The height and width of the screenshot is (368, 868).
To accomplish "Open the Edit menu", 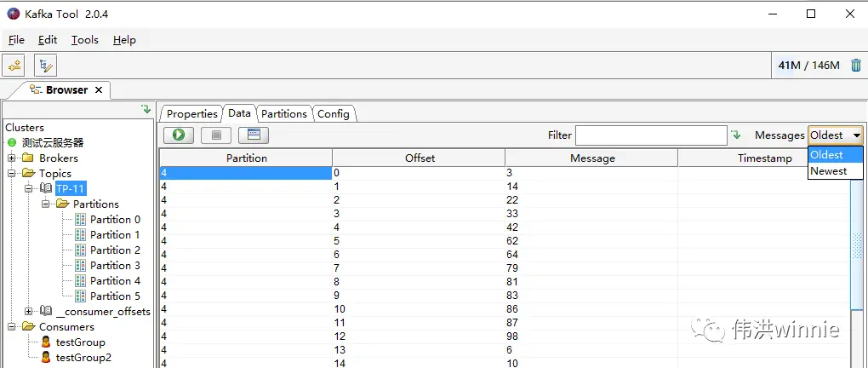I will [48, 40].
